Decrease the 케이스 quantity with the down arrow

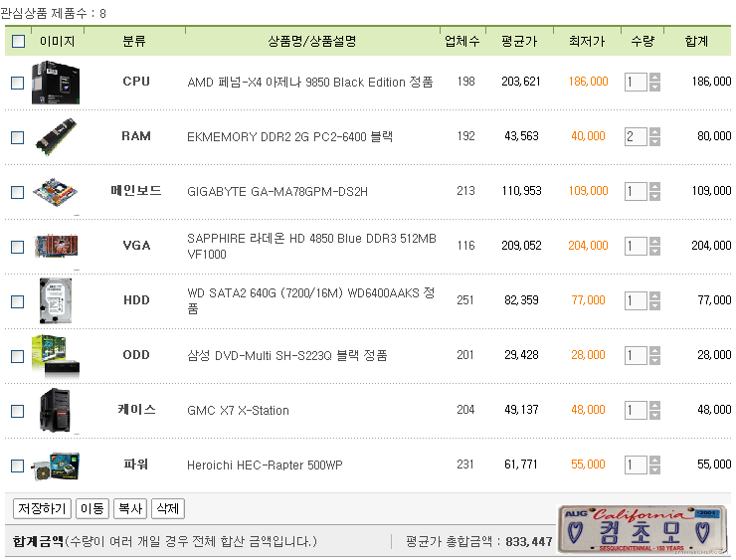point(654,415)
